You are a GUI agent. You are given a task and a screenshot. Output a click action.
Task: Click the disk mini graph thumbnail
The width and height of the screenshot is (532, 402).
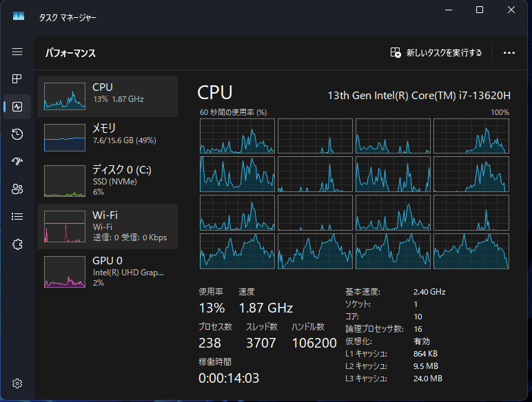pyautogui.click(x=65, y=181)
